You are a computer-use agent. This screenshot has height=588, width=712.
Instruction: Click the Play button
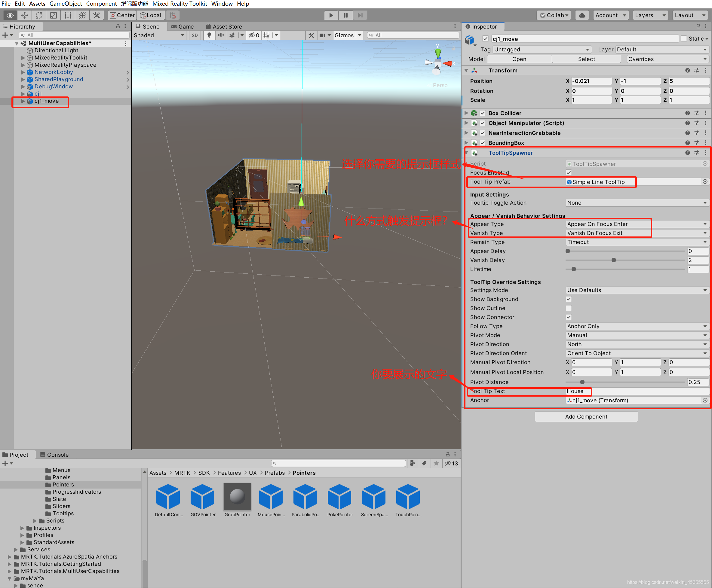pos(331,15)
